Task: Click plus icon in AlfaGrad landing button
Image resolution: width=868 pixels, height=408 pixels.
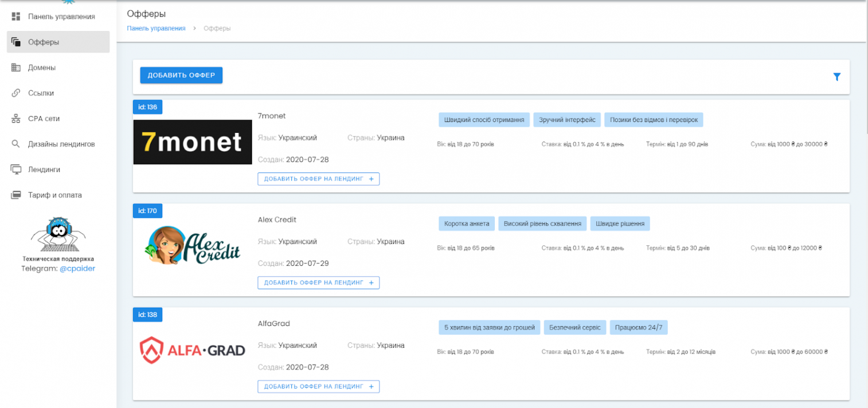Action: coord(371,387)
